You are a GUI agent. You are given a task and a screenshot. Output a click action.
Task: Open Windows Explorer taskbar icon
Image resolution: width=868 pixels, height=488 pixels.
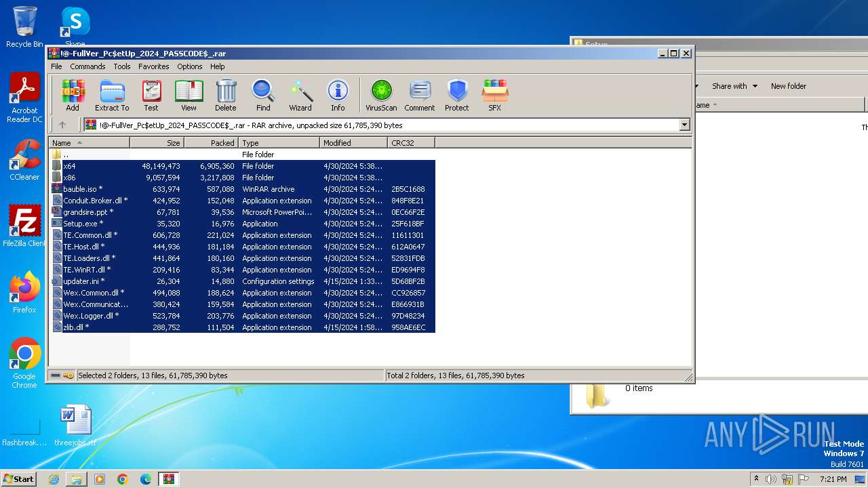pos(77,479)
